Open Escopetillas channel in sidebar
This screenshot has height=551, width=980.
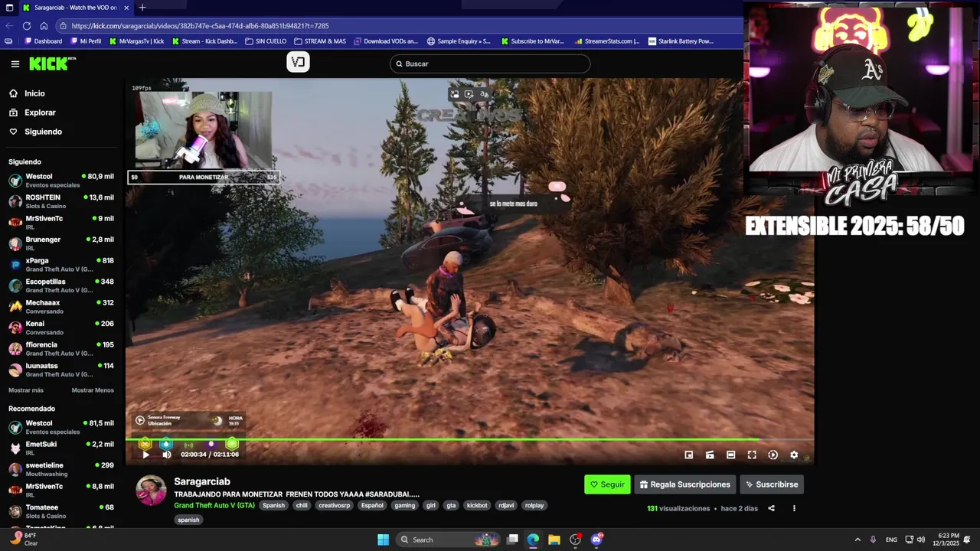(61, 285)
